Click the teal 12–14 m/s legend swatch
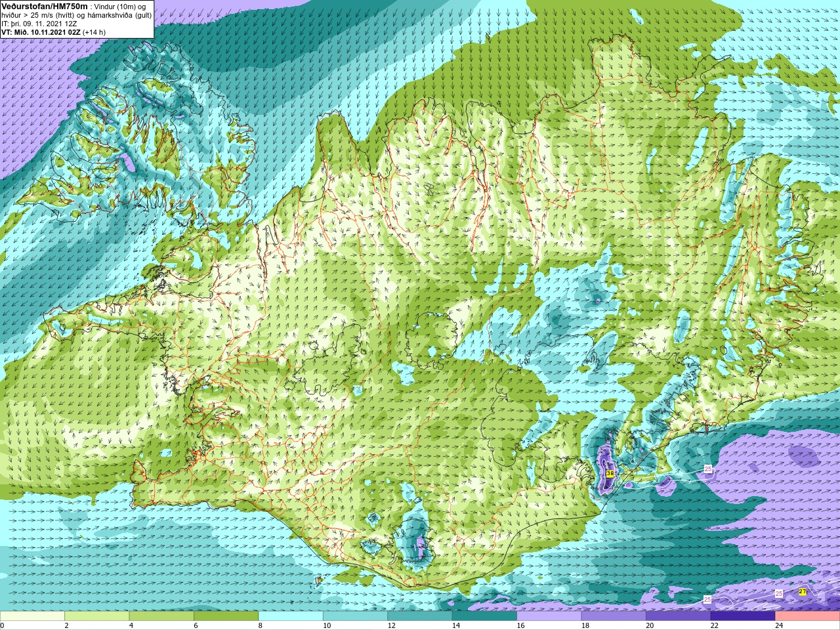 [420, 616]
